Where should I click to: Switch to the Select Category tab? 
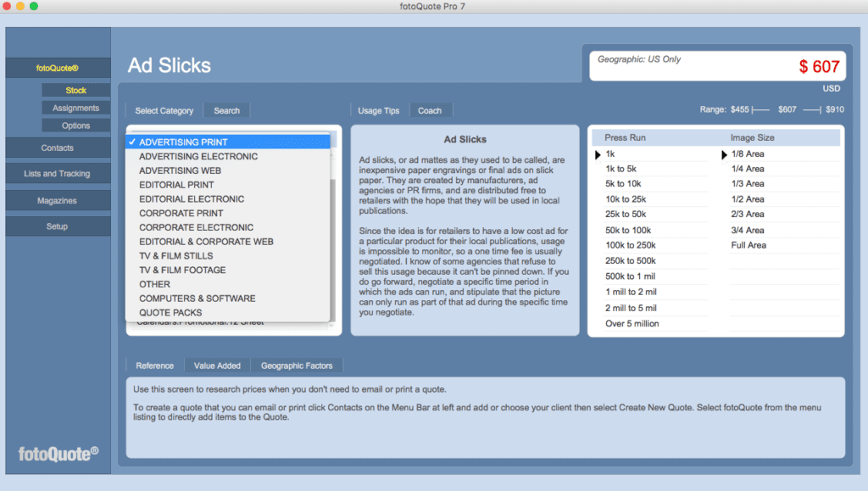click(164, 111)
